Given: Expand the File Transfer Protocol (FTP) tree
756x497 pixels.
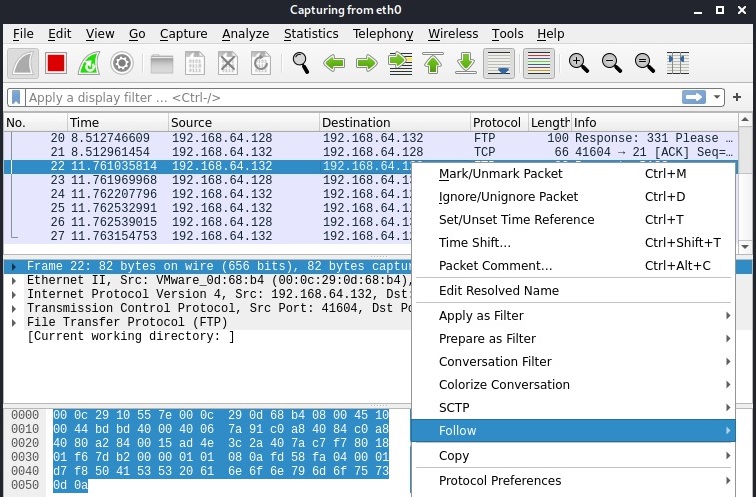Looking at the screenshot, I should [14, 322].
